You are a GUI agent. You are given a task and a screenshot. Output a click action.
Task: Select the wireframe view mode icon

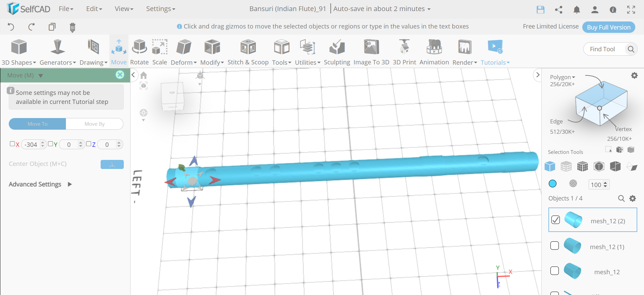566,166
